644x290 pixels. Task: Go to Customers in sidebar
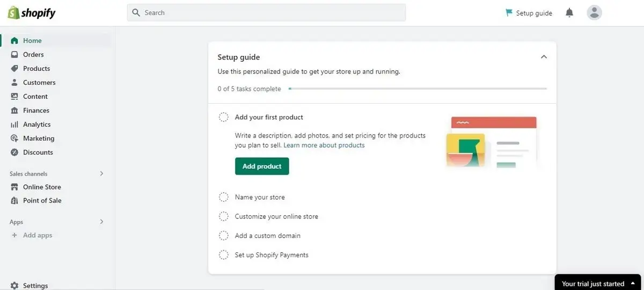point(39,83)
